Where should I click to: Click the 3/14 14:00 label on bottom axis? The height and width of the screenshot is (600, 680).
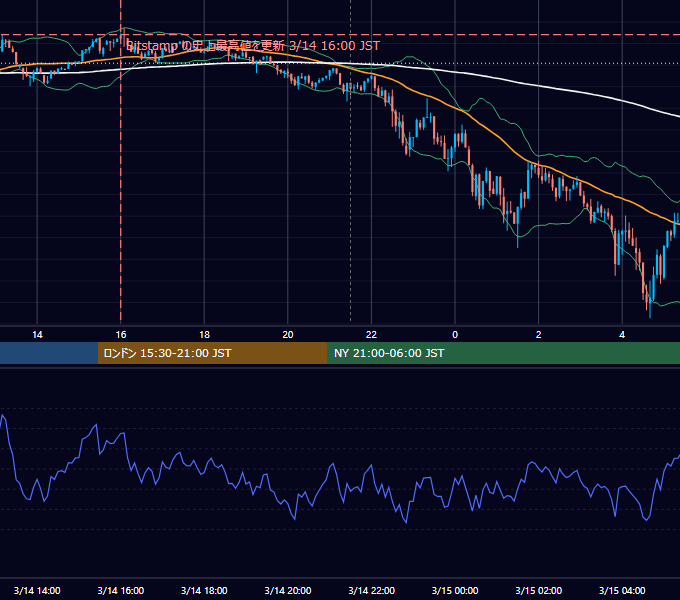point(37,590)
